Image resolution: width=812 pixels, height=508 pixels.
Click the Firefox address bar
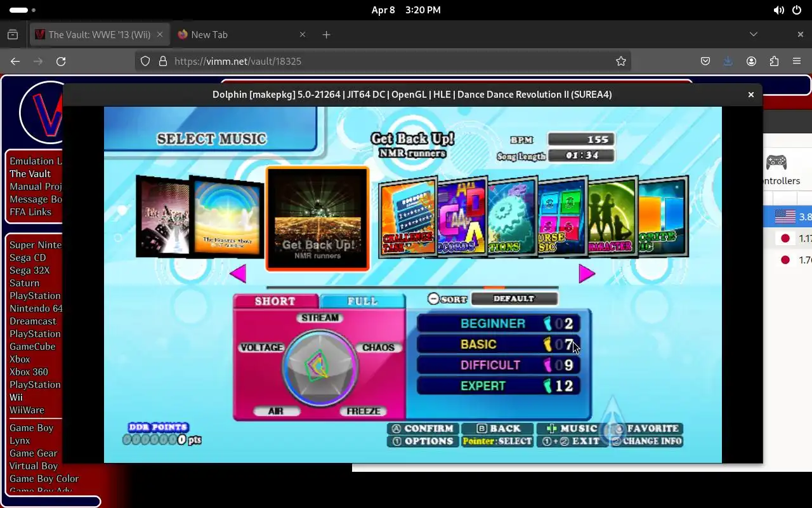[x=383, y=61]
